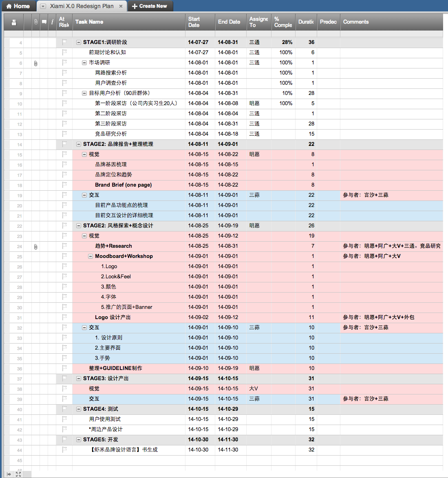
Task: Click the Comments column header
Action: [x=392, y=22]
